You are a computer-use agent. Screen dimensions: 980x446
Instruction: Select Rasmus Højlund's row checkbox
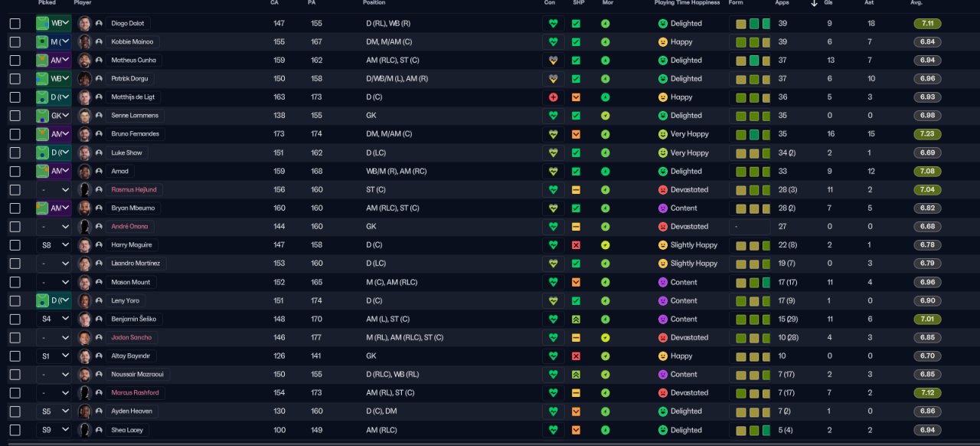[x=15, y=190]
